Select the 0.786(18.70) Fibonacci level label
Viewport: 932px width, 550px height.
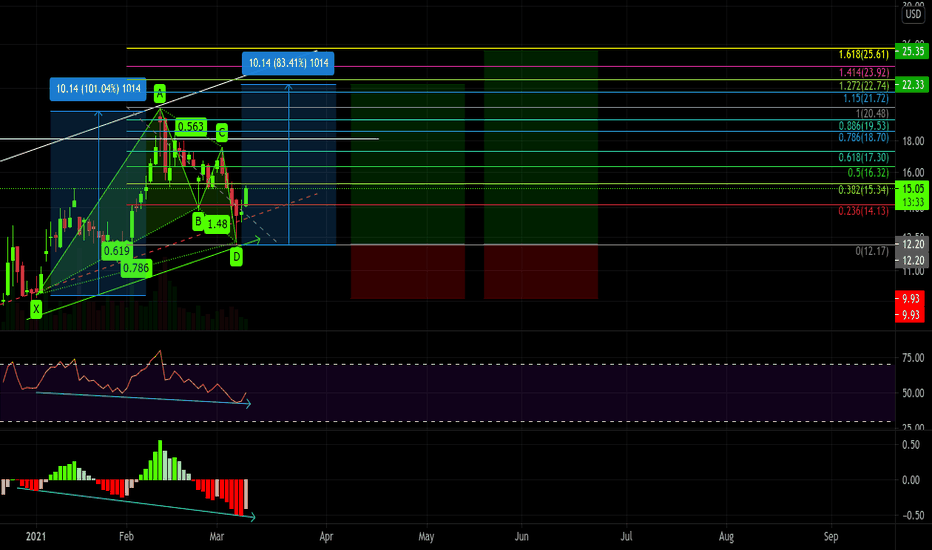point(863,138)
